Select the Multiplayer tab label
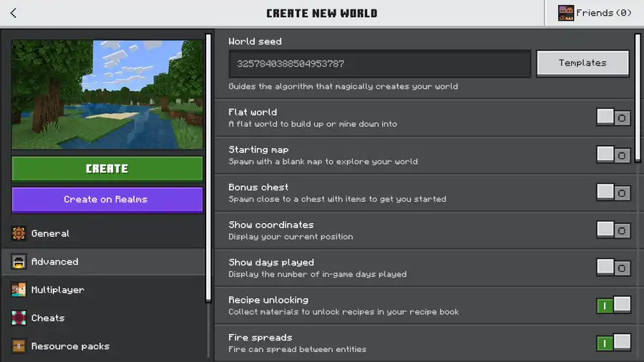 point(57,290)
